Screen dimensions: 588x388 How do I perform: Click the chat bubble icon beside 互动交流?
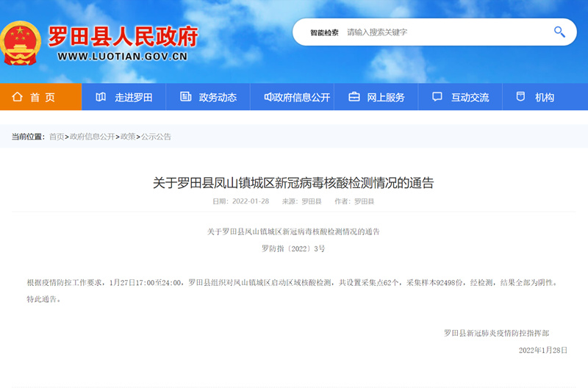pyautogui.click(x=437, y=97)
